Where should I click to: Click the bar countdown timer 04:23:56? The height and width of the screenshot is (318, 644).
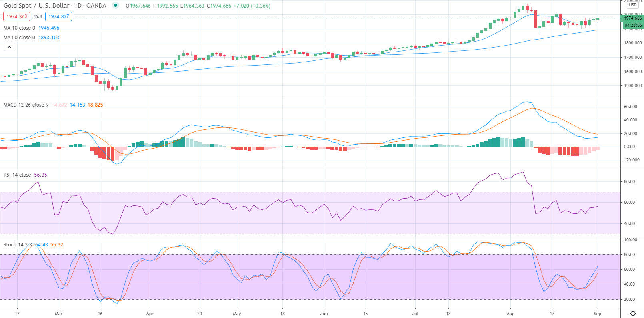(x=633, y=25)
